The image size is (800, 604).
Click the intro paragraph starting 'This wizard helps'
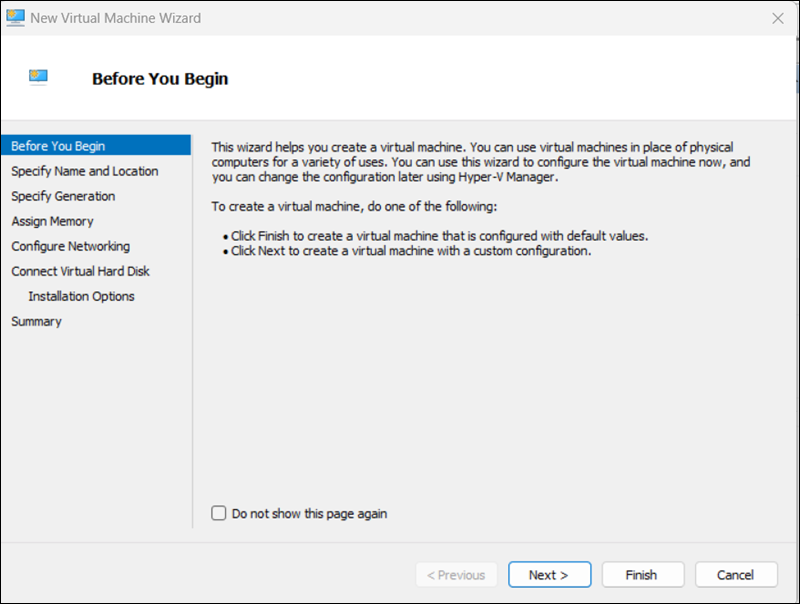481,162
